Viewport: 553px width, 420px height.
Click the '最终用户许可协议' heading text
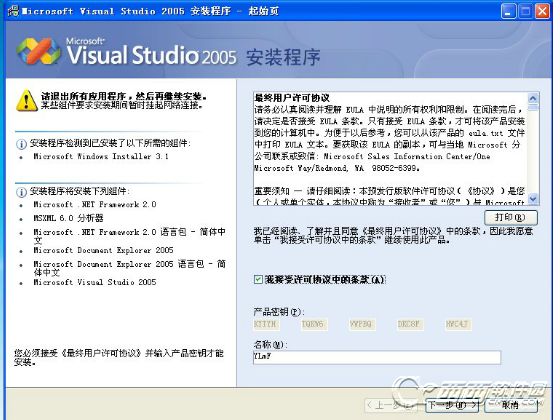292,98
